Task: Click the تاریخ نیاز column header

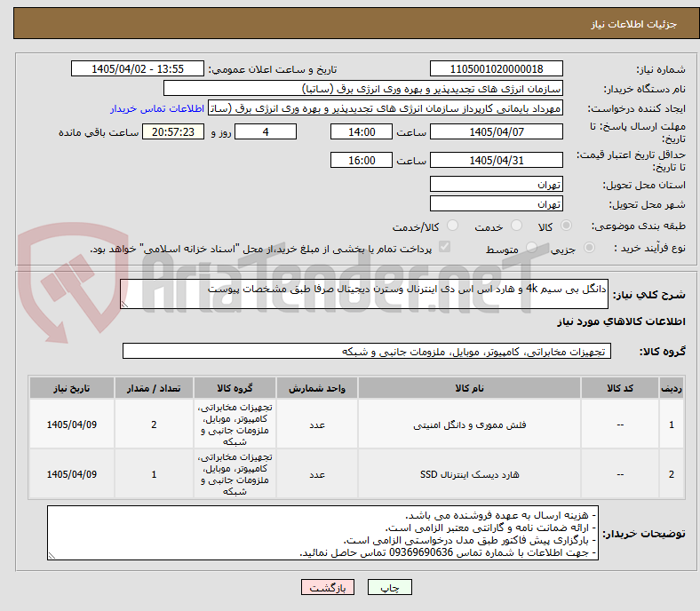Action: coord(72,388)
